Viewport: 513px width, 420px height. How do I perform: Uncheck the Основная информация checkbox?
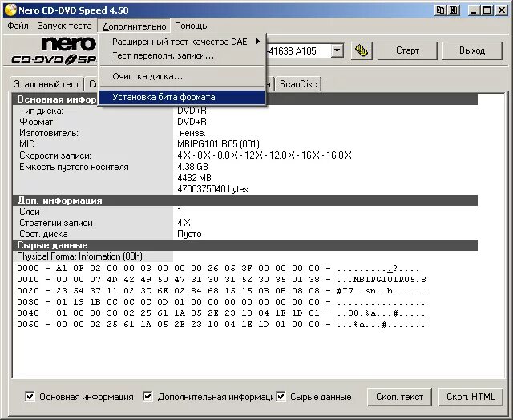point(30,397)
